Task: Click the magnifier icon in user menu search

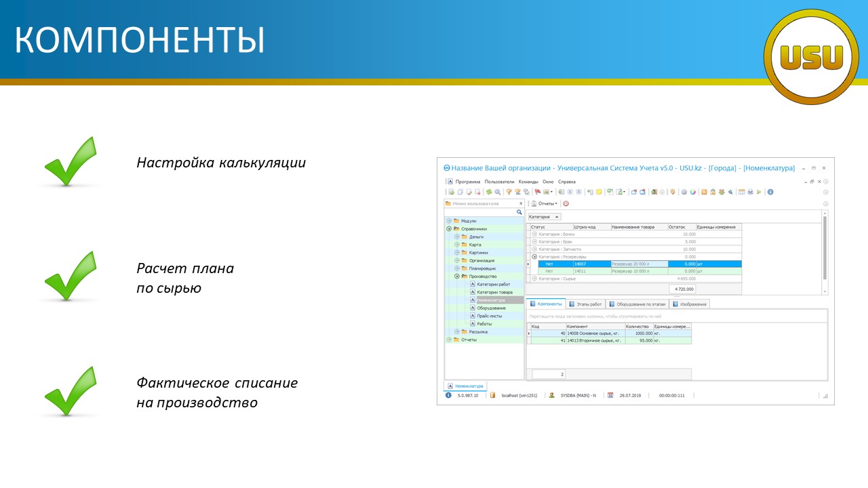Action: pos(519,212)
